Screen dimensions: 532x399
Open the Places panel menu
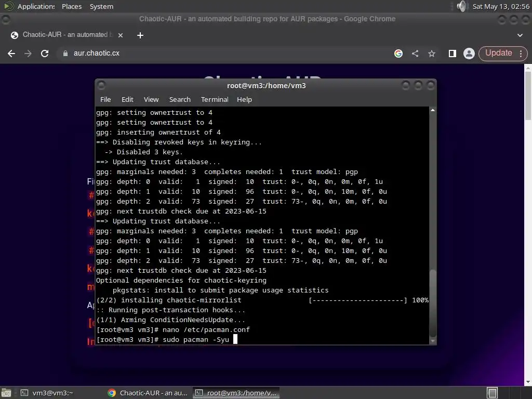pyautogui.click(x=72, y=6)
